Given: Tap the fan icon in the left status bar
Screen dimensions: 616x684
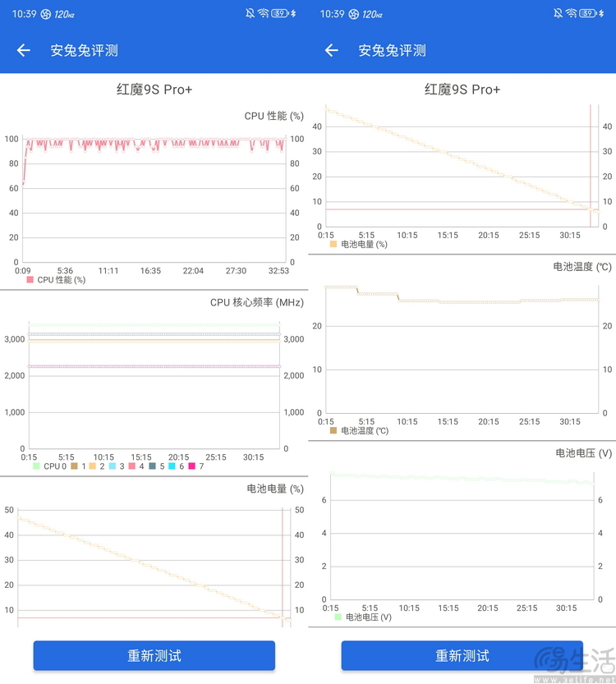Looking at the screenshot, I should pyautogui.click(x=46, y=14).
